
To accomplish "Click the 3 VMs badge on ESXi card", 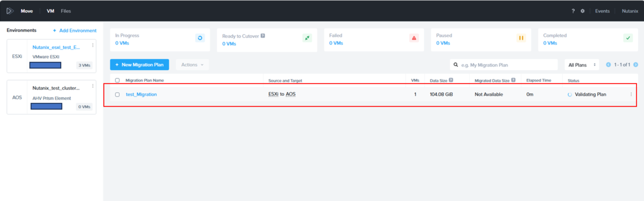I will click(x=84, y=65).
